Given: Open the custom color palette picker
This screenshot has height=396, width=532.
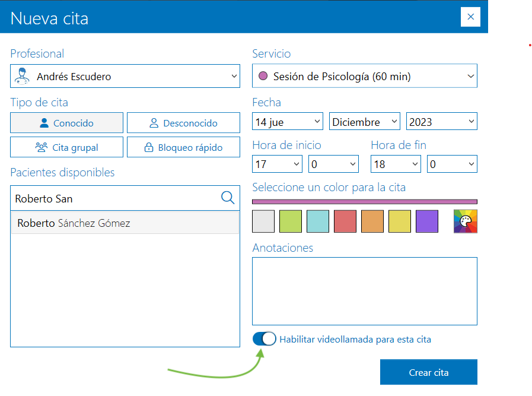Looking at the screenshot, I should pyautogui.click(x=466, y=221).
